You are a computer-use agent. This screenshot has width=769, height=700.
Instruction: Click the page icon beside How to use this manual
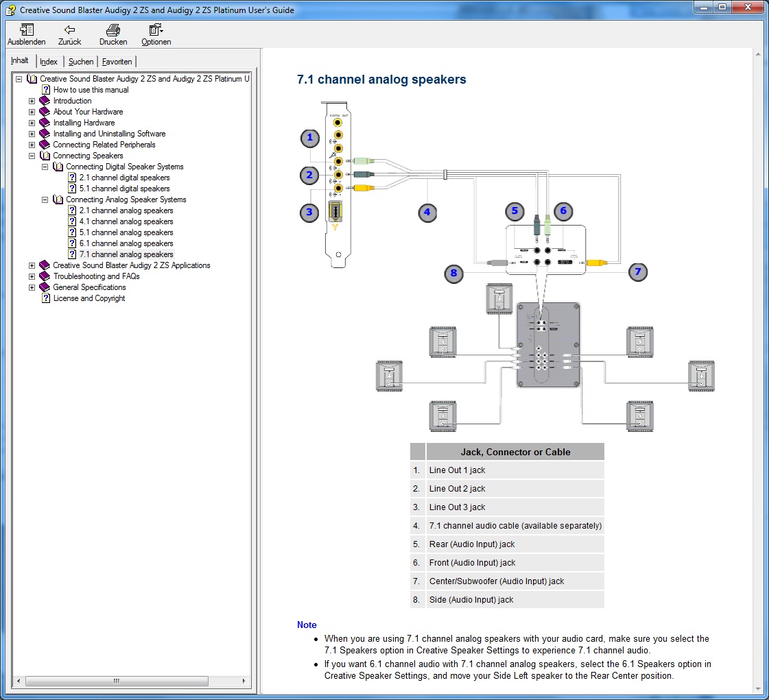pyautogui.click(x=45, y=90)
